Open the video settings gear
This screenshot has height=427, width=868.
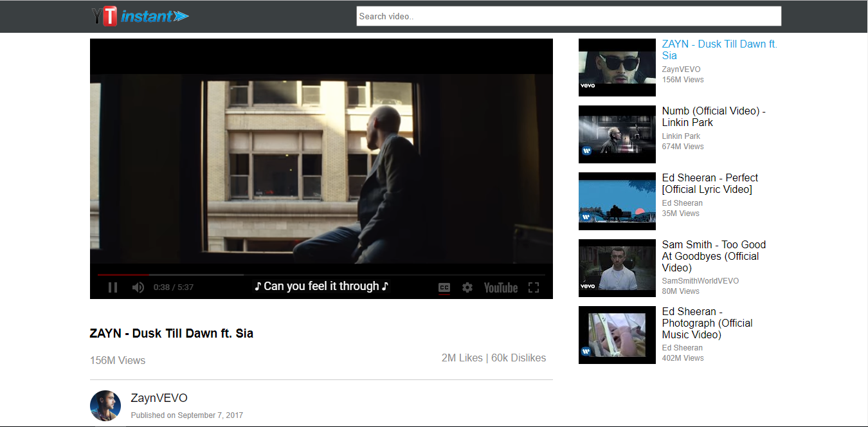click(x=467, y=287)
